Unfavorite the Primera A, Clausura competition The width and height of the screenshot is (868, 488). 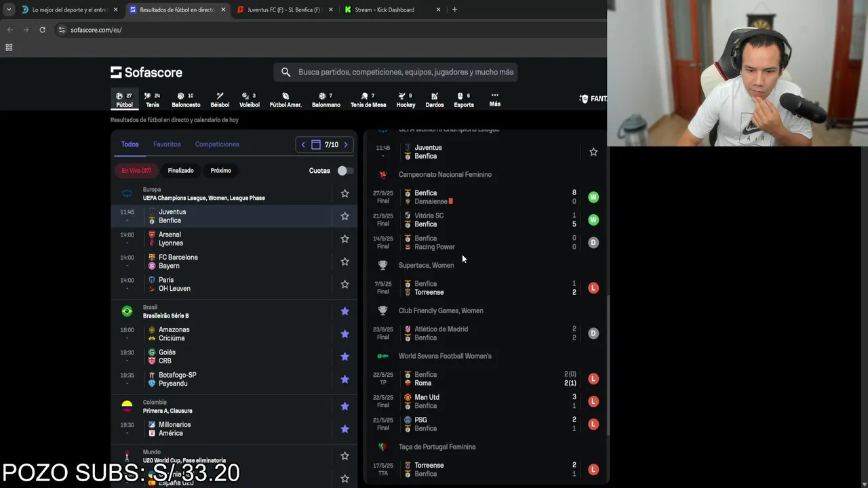click(344, 407)
